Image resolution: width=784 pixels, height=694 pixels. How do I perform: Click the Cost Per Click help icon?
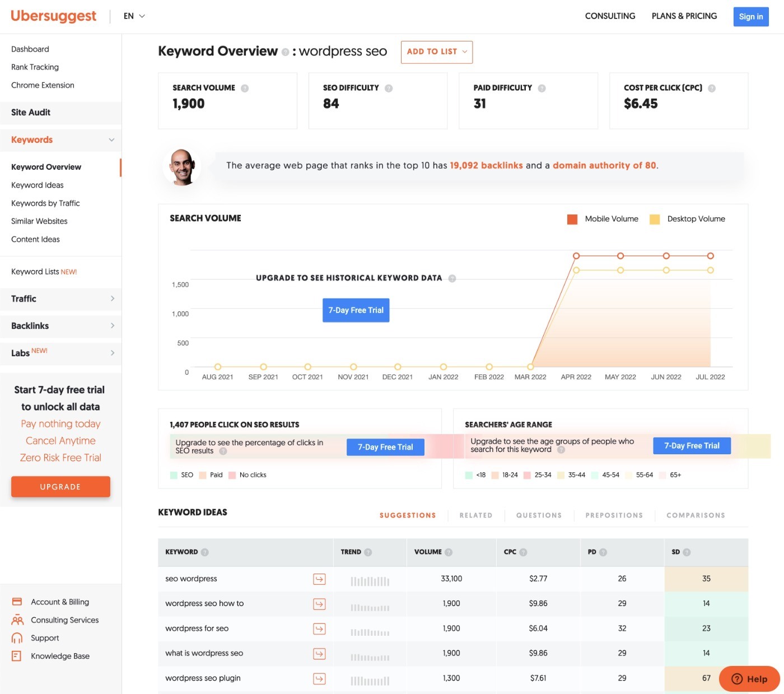coord(712,88)
